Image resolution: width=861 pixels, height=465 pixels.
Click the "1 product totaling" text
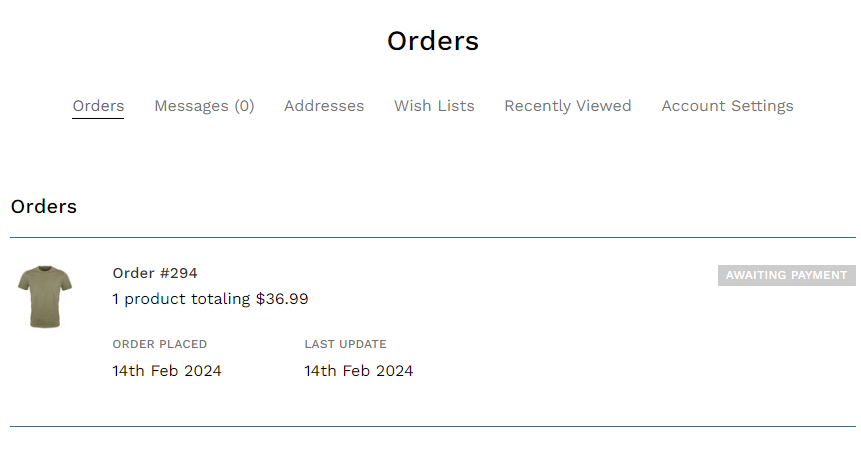pyautogui.click(x=181, y=299)
